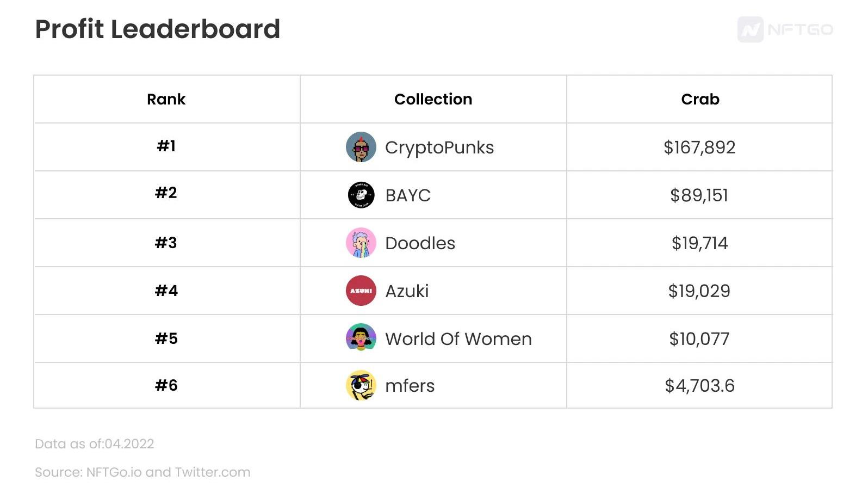868x493 pixels.
Task: Select the Doodles avatar icon
Action: click(361, 243)
